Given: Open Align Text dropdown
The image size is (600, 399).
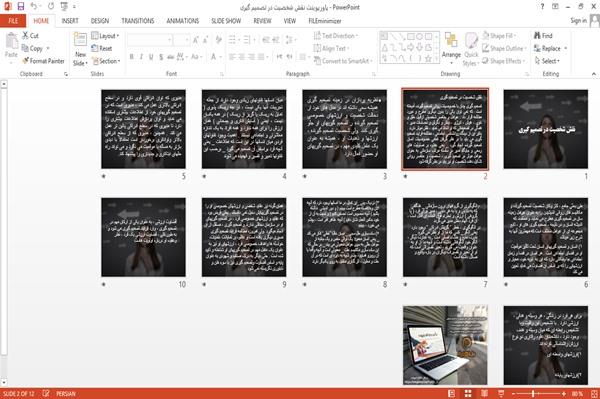Looking at the screenshot, I should (331, 48).
